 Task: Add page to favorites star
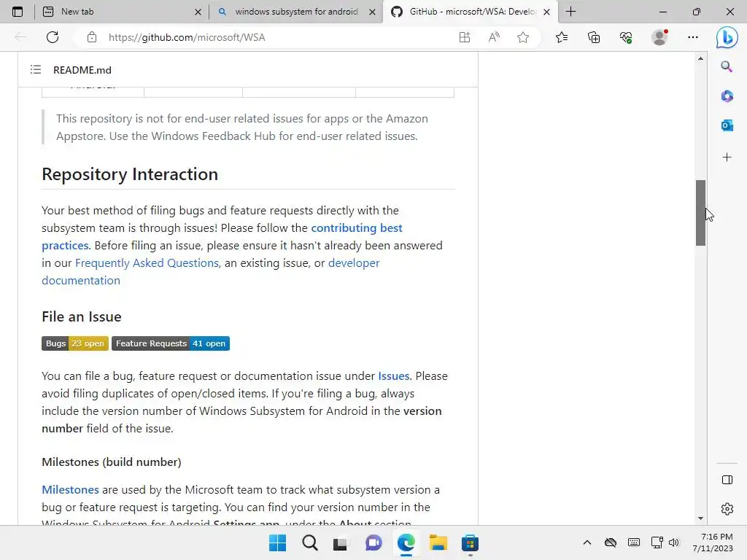coord(523,37)
